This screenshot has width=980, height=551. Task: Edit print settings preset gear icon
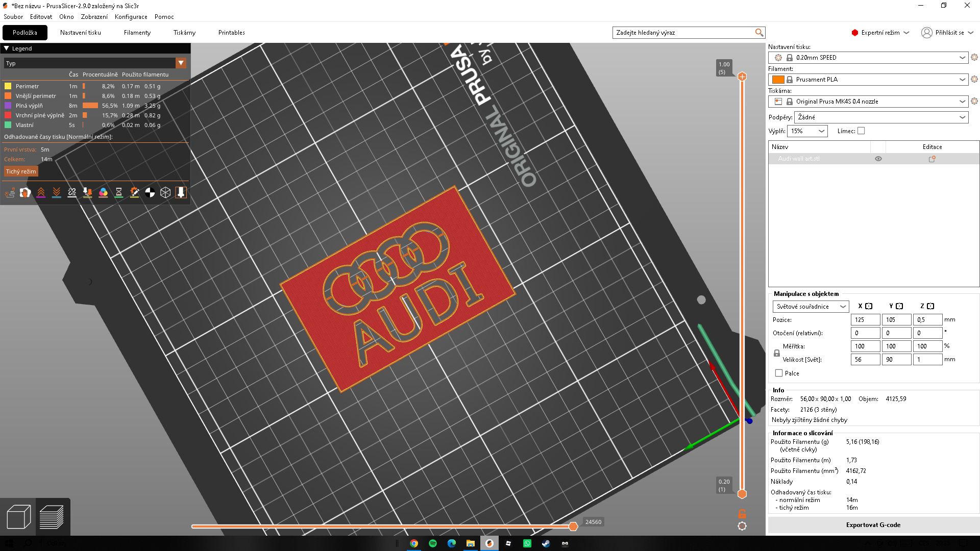(974, 58)
